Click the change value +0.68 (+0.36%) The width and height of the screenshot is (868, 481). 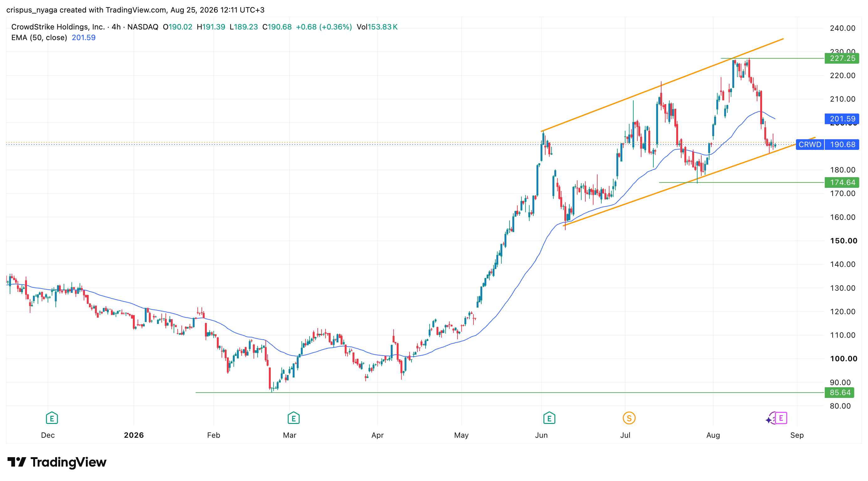(324, 27)
